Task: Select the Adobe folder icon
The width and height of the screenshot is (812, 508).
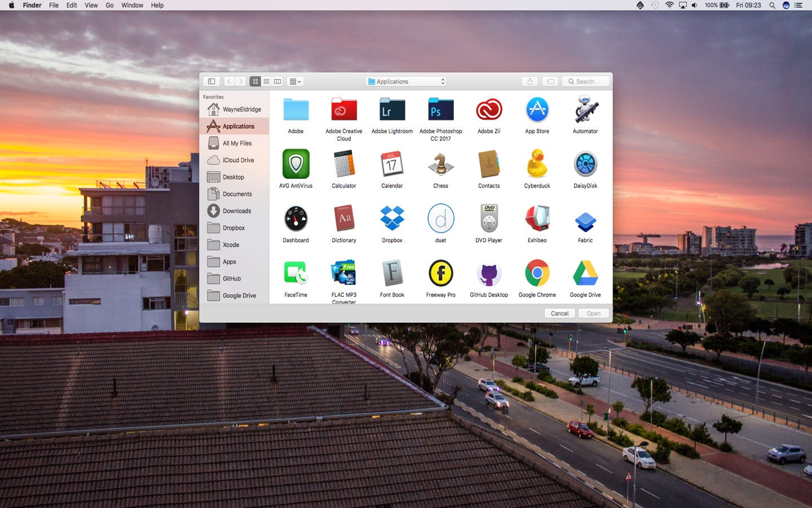Action: (x=295, y=110)
